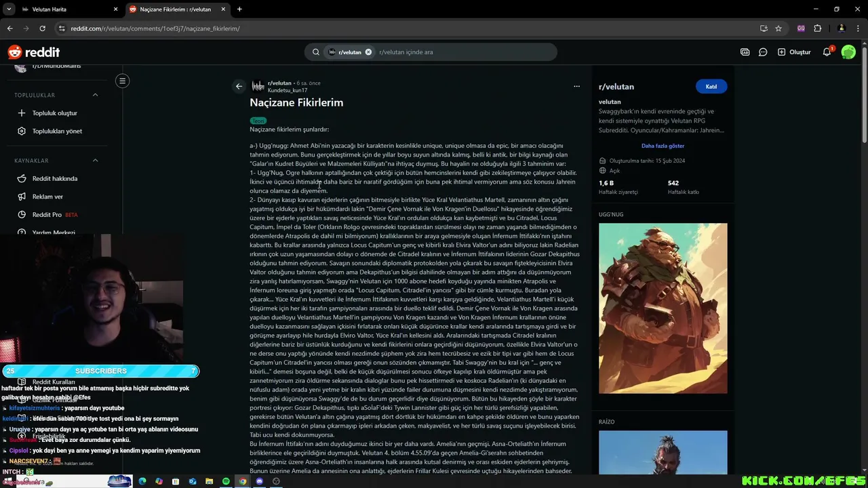Open Outlook from the taskbar
Image resolution: width=868 pixels, height=488 pixels.
(193, 481)
